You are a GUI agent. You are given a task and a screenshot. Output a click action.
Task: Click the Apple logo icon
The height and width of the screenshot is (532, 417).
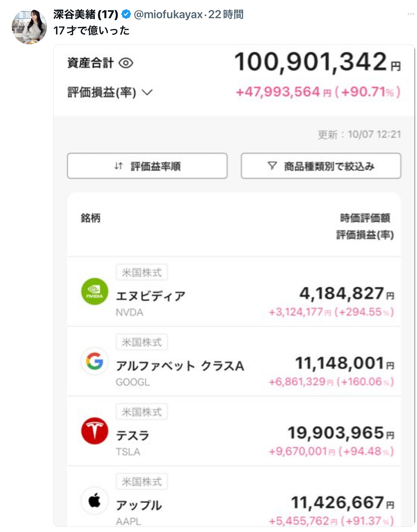point(95,501)
